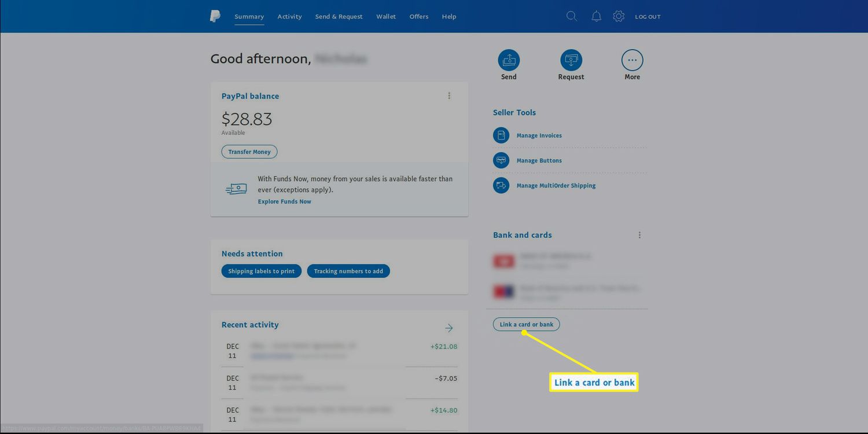Click the Needs attention heading

pos(252,253)
